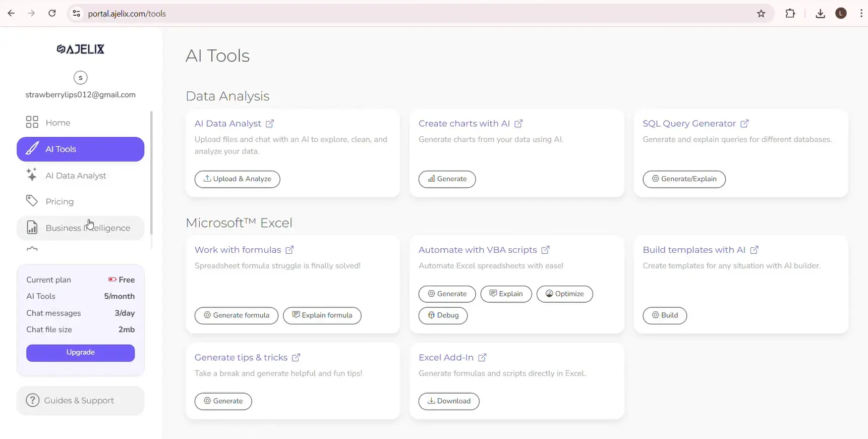
Task: Go to Pricing in sidebar menu
Action: (x=60, y=201)
